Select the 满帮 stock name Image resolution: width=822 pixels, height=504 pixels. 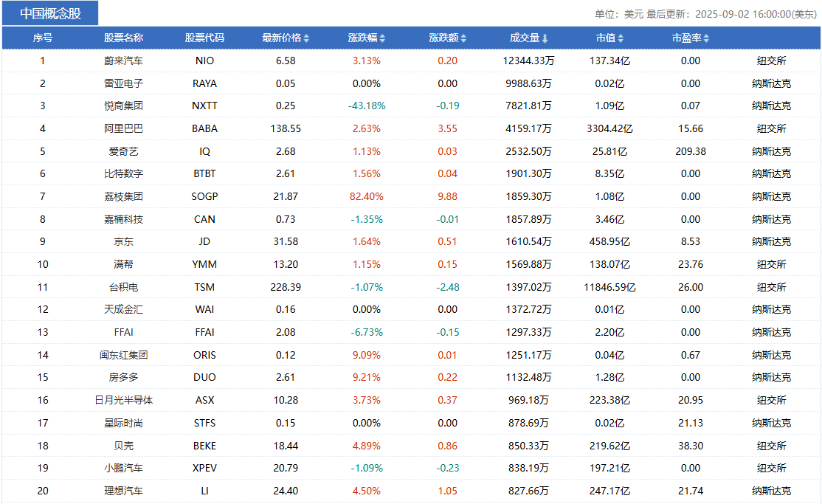click(x=123, y=264)
